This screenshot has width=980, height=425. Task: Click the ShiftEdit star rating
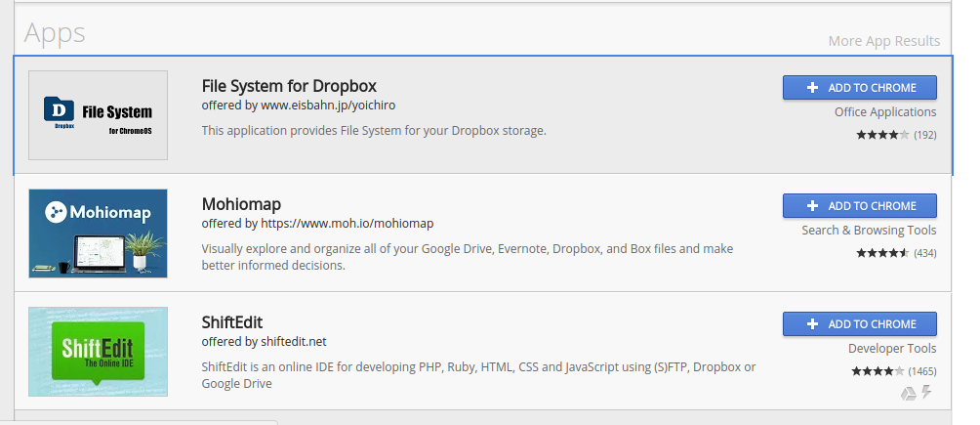(x=878, y=371)
